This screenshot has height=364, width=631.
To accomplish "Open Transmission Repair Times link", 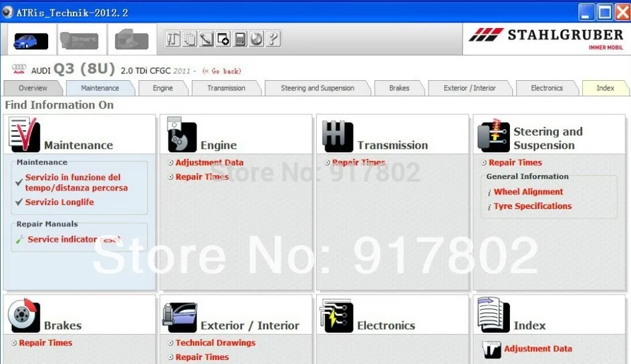I will point(358,162).
